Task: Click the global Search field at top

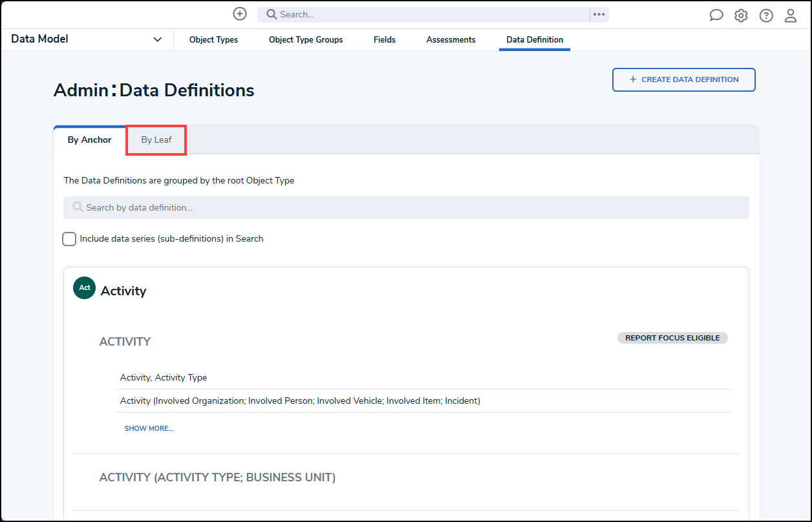Action: [x=427, y=14]
